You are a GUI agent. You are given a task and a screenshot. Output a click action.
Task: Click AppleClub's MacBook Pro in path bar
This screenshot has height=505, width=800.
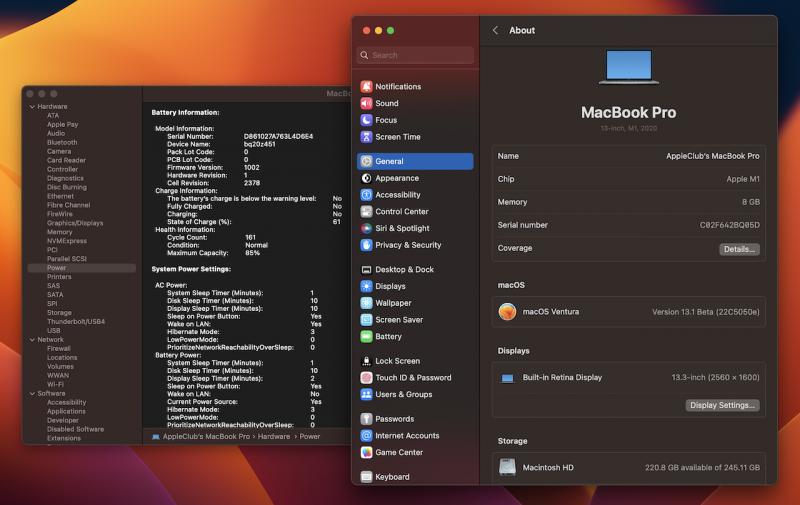click(206, 437)
